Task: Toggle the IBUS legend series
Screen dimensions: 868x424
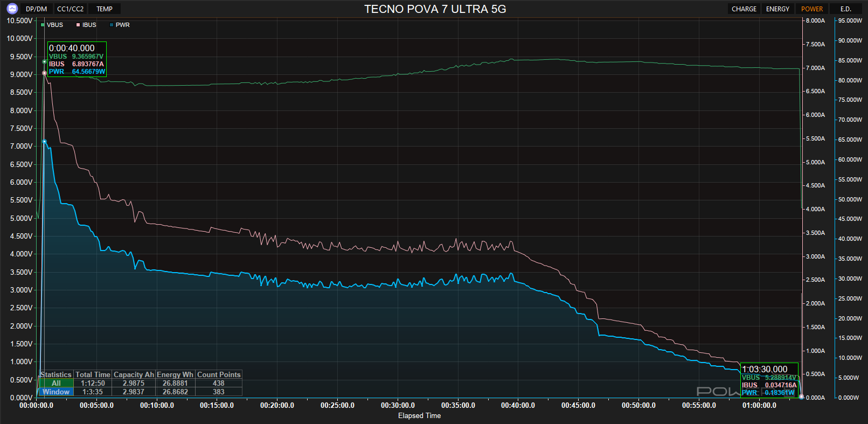Action: 86,25
